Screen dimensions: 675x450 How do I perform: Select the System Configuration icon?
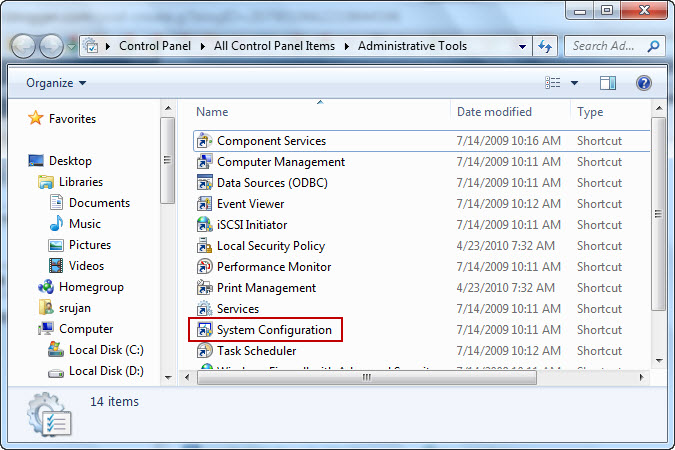point(204,329)
